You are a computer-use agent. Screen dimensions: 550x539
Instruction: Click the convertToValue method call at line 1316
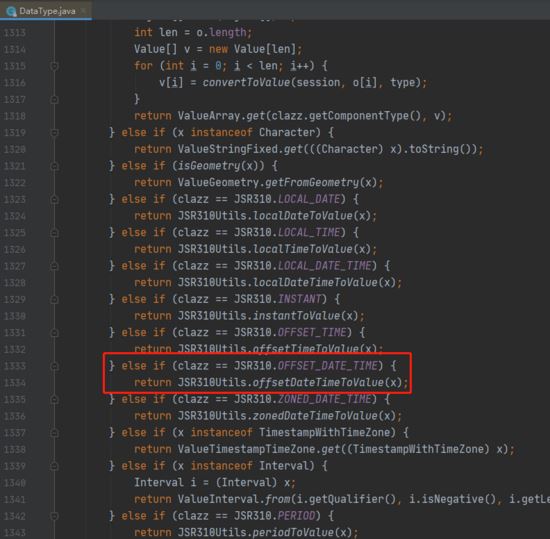pos(246,82)
